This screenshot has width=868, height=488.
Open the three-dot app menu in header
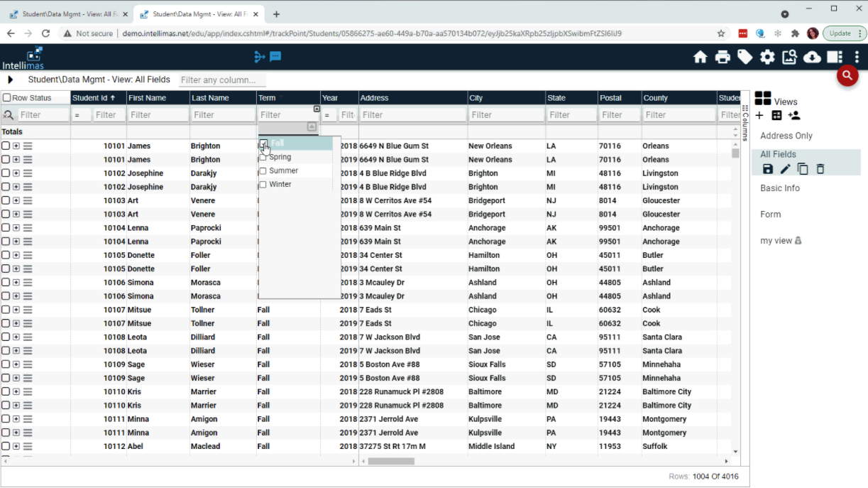857,58
